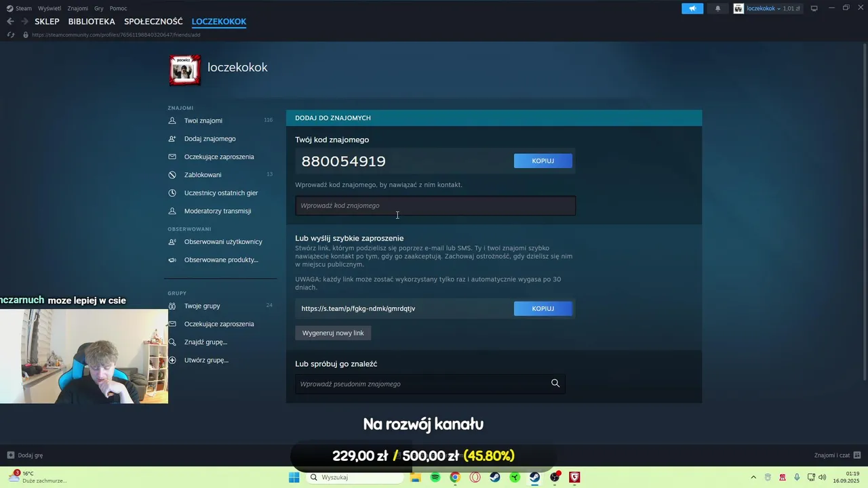Open the LOCZEKOKOK tab
Screen dimensions: 868x488
tap(219, 22)
